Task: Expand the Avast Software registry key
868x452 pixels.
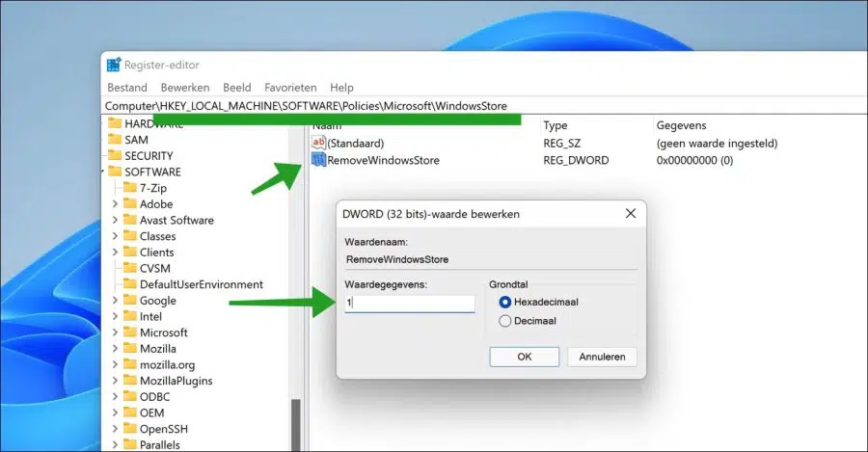Action: click(115, 220)
